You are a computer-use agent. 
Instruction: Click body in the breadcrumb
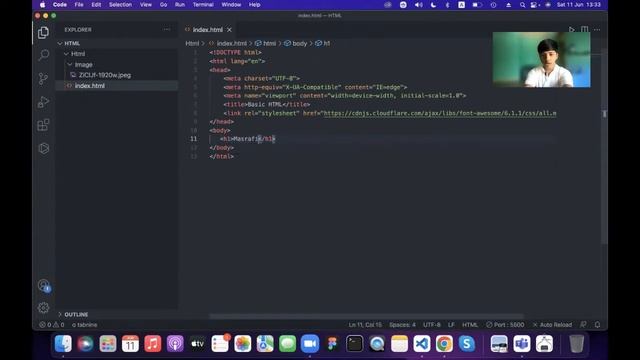point(299,43)
